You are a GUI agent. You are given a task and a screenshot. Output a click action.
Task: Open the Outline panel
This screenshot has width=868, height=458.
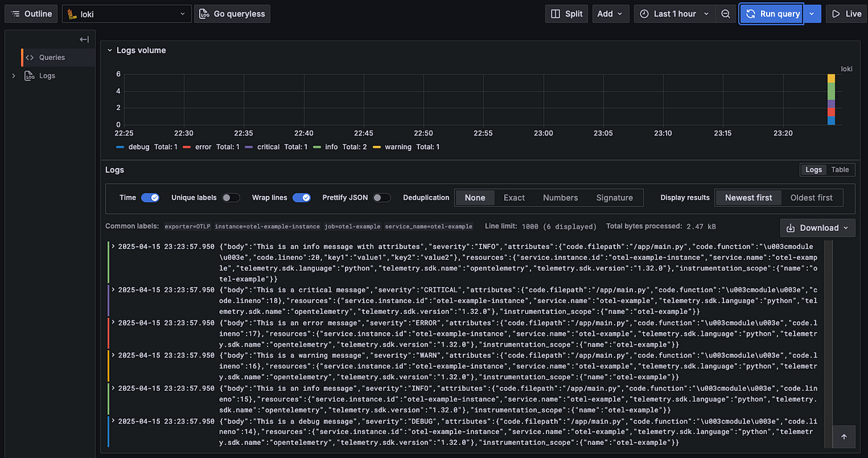click(30, 13)
